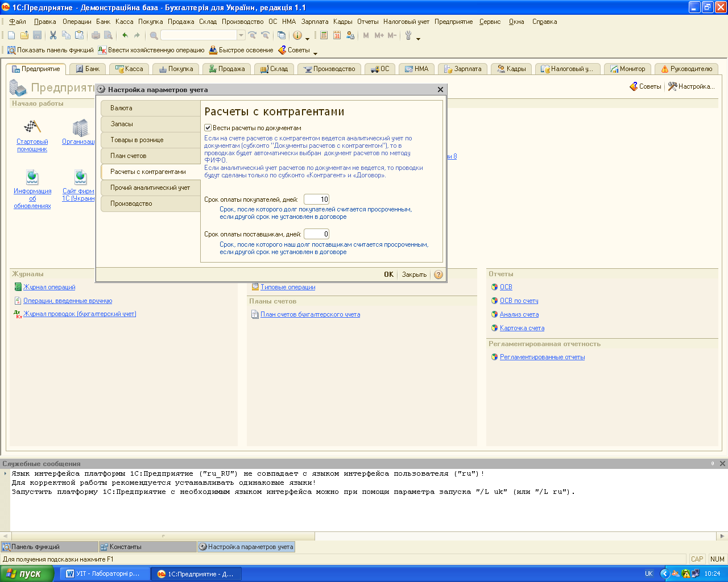Close the Служебные сообщения panel
Screen dimensions: 728x582
point(723,464)
